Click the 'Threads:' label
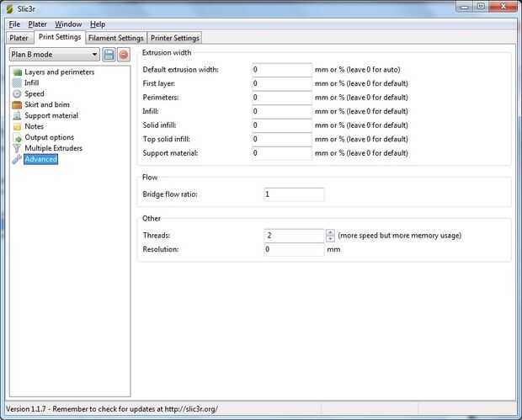 pos(156,236)
